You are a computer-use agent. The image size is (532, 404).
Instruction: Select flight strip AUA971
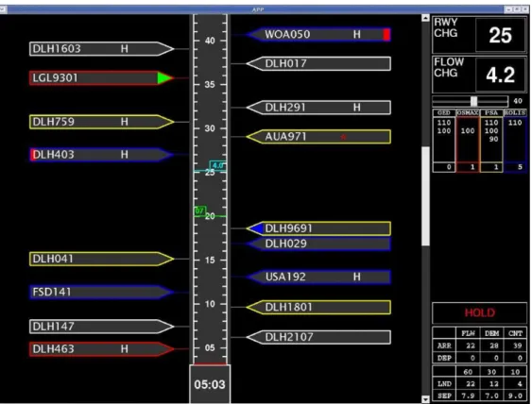(319, 137)
